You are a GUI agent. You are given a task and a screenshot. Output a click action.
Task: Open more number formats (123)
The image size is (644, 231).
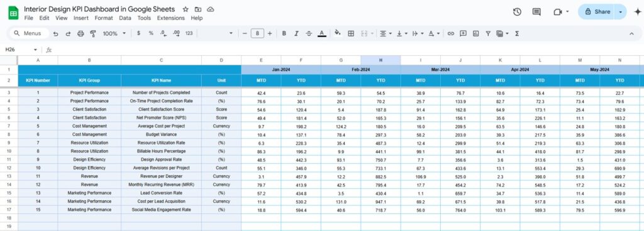189,33
